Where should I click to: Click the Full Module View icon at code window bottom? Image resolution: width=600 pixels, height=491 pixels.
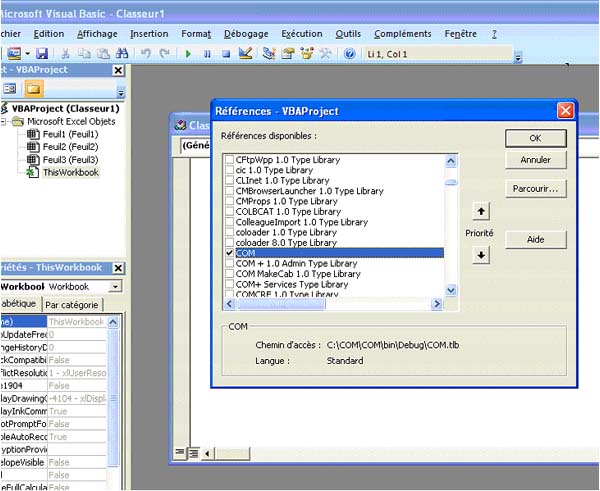[194, 453]
